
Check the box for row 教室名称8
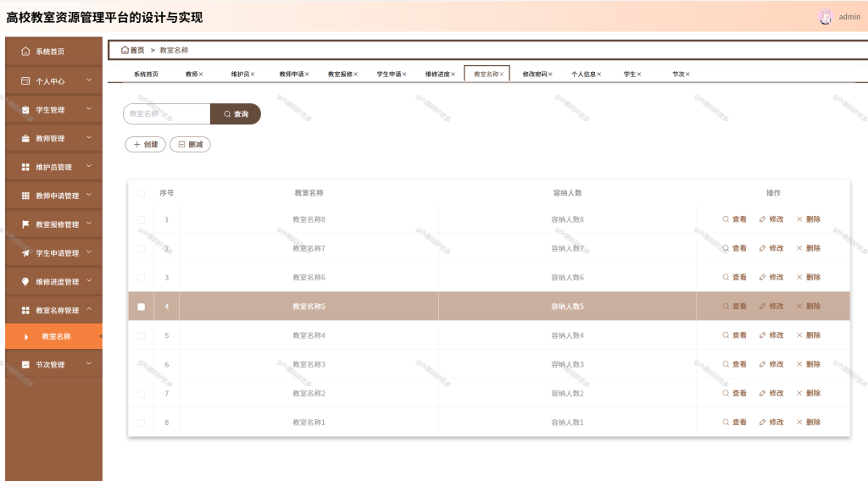[142, 219]
